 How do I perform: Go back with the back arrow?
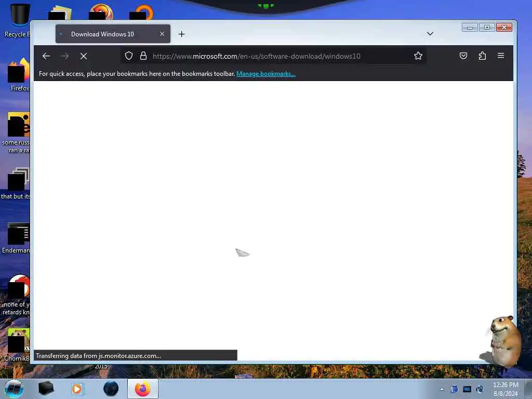click(x=46, y=56)
